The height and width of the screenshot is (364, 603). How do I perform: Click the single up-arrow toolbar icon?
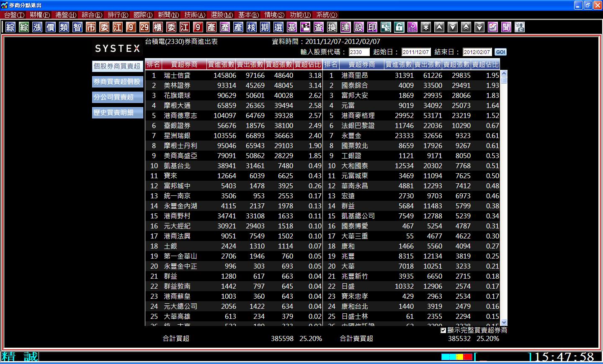pos(439,27)
